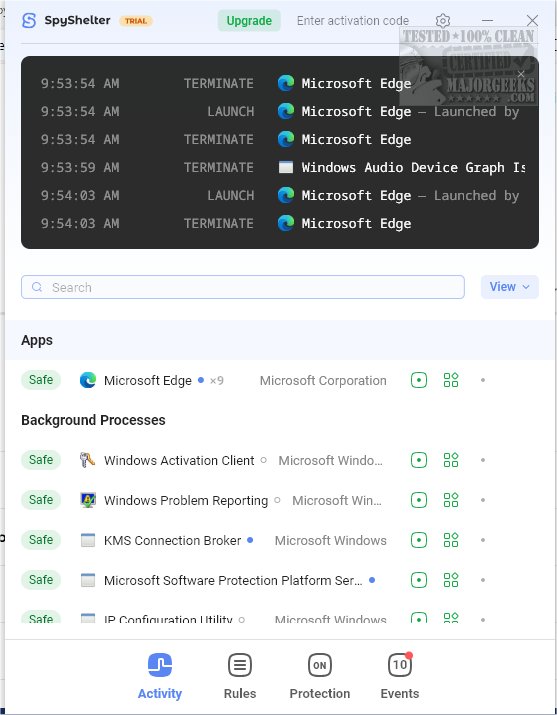557x715 pixels.
Task: Select the 9:53:59 AM Windows Audio Device Graph log entry
Action: pos(283,167)
